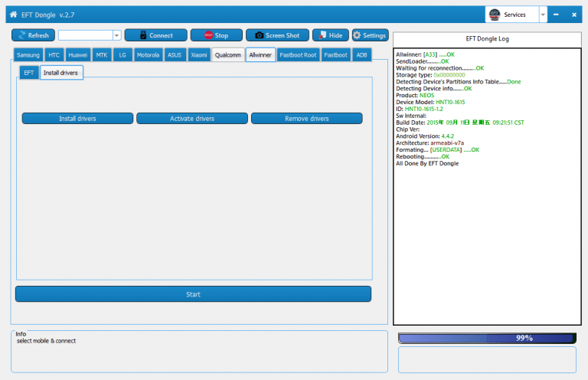
Task: Expand the Services dropdown arrow
Action: [x=543, y=15]
